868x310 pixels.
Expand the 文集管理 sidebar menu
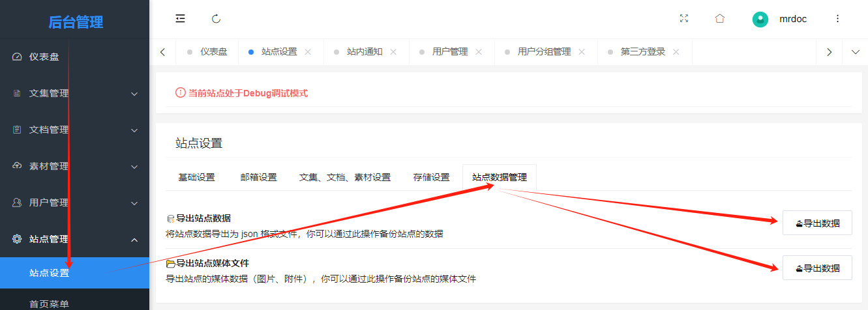pyautogui.click(x=74, y=94)
